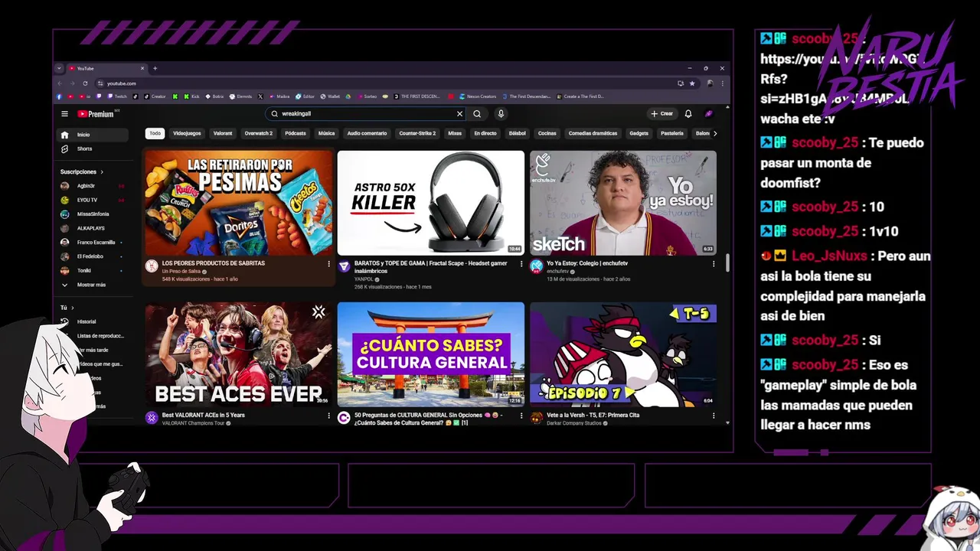Open enchufetv channel avatar

pyautogui.click(x=536, y=266)
